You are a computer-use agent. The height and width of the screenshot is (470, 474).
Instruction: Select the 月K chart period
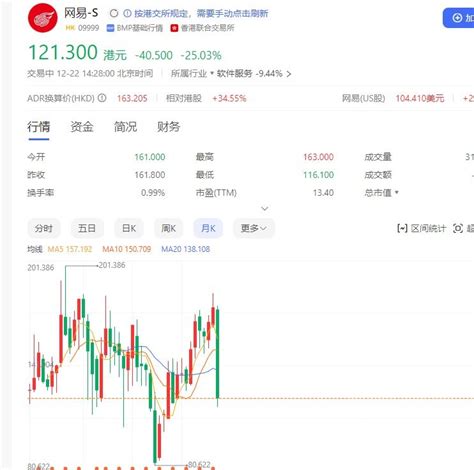(x=208, y=228)
